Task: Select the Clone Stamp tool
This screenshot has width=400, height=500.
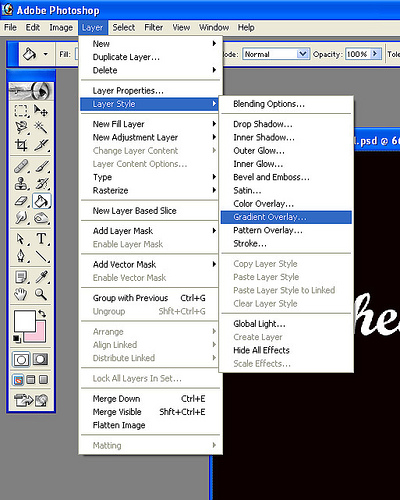Action: tap(21, 184)
